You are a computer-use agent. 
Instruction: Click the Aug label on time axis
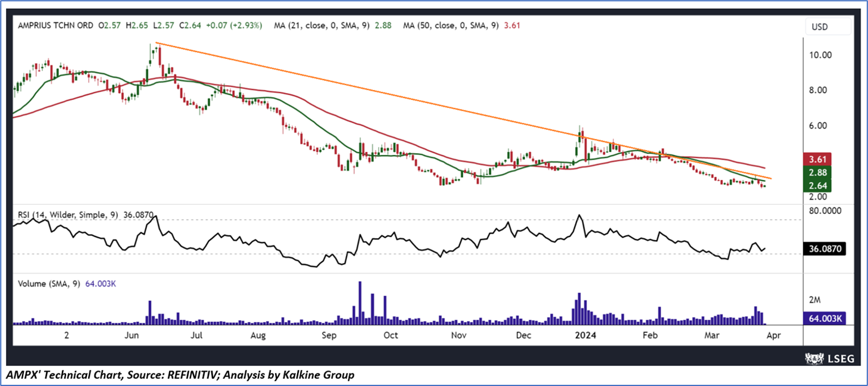click(x=257, y=335)
